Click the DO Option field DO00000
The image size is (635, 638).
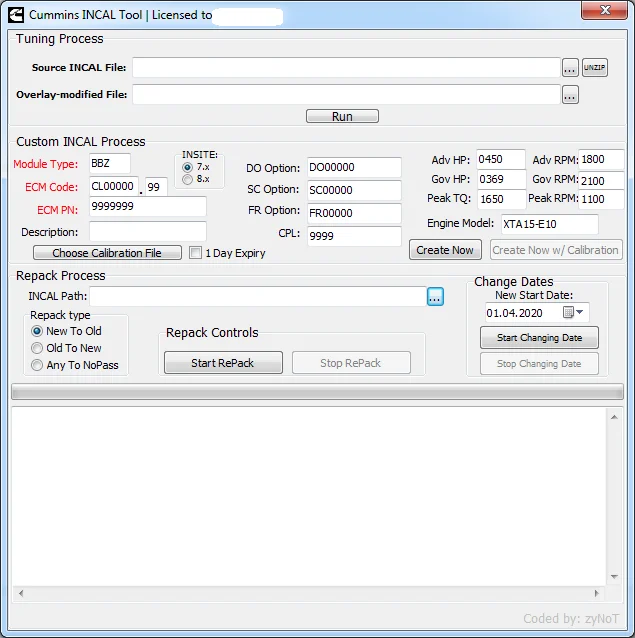pos(354,167)
